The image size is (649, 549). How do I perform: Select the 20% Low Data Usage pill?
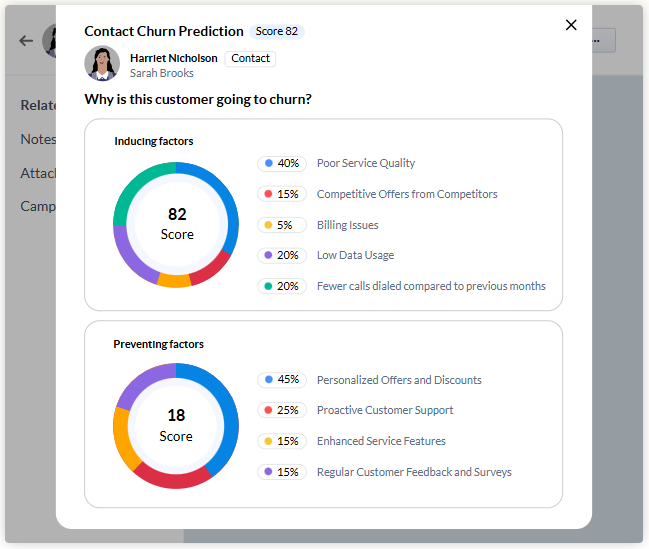click(x=282, y=255)
